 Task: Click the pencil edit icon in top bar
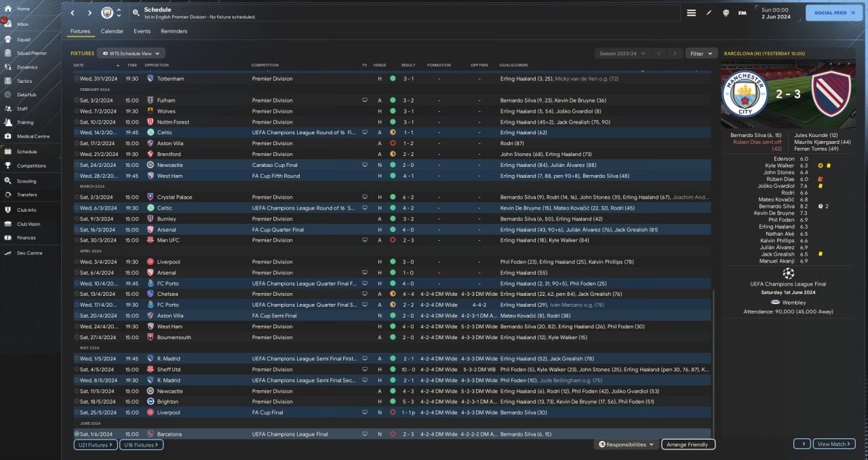click(709, 13)
